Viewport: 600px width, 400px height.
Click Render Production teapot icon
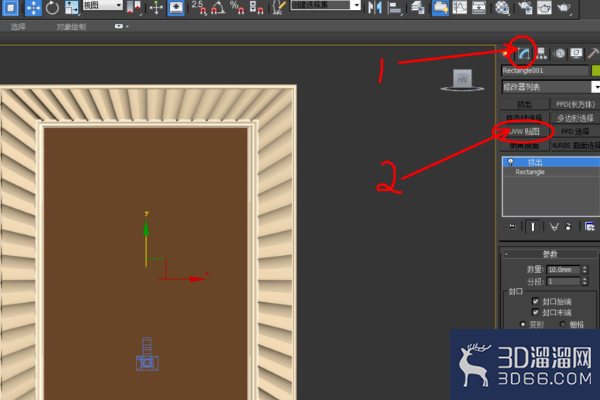(x=564, y=7)
